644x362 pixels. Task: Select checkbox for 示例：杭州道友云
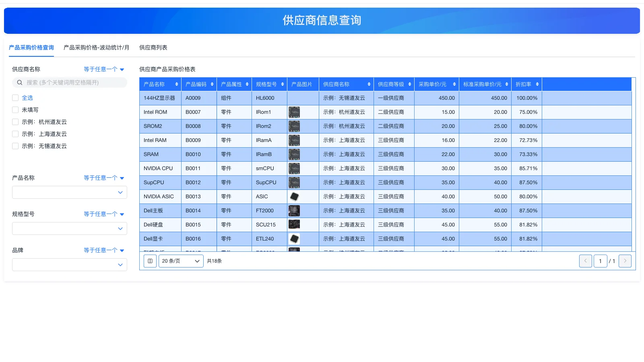(x=15, y=122)
